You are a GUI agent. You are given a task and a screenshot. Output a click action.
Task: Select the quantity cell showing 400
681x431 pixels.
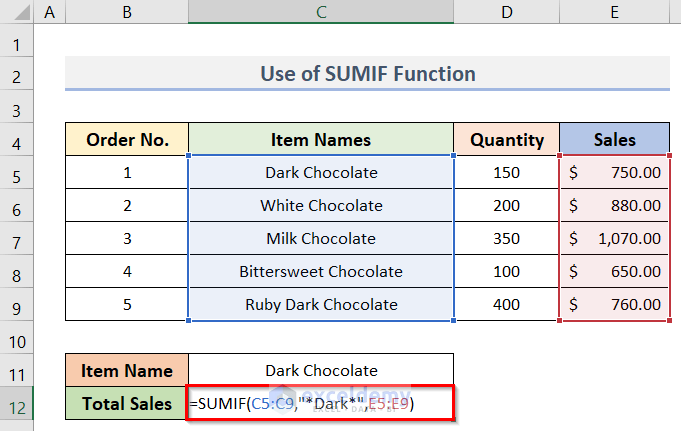[507, 304]
